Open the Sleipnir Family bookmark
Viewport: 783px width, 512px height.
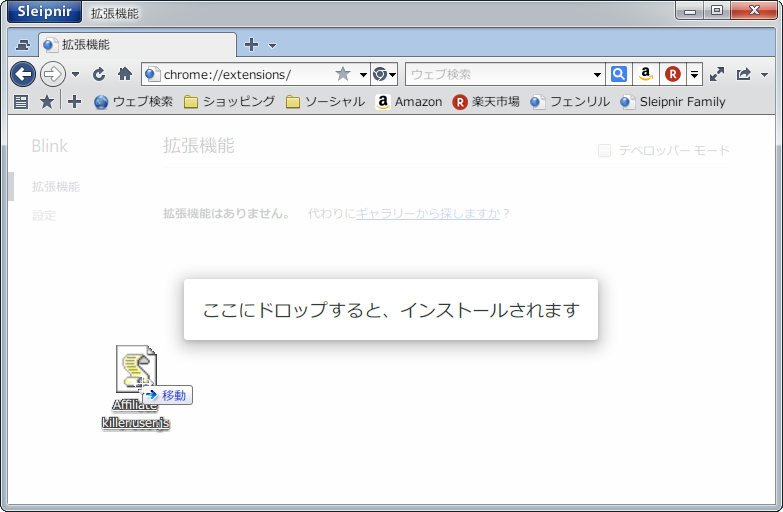673,102
